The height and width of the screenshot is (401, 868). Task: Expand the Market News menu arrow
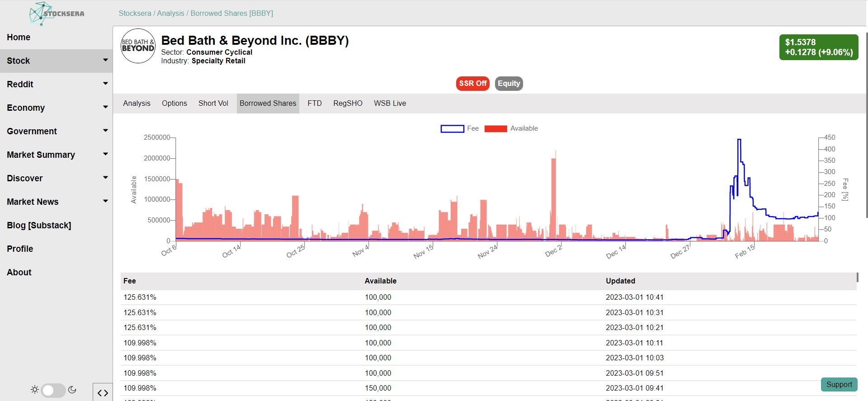click(x=105, y=201)
